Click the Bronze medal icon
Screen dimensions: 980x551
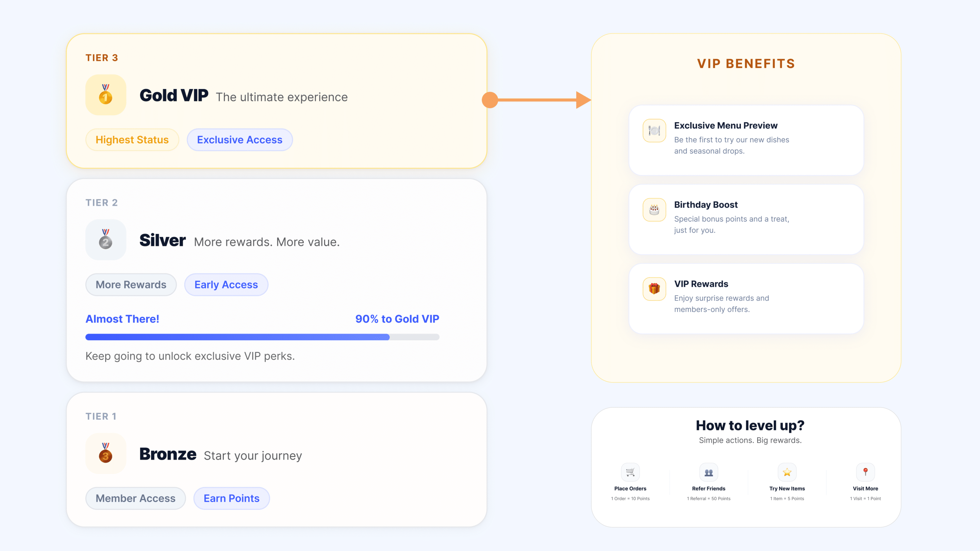(106, 453)
